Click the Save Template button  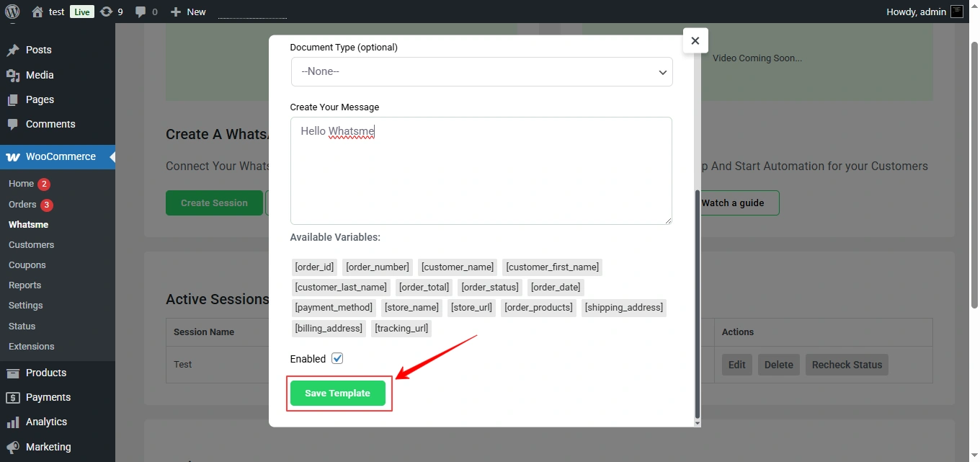[x=337, y=393]
